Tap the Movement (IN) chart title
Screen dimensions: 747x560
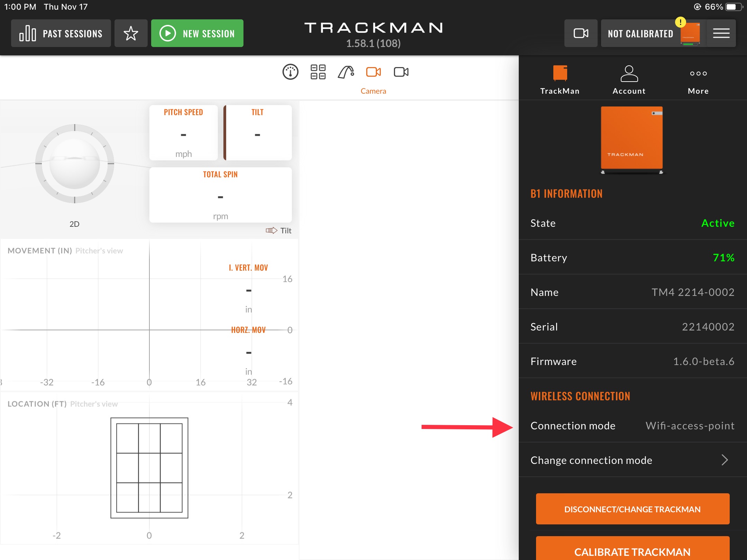[40, 251]
